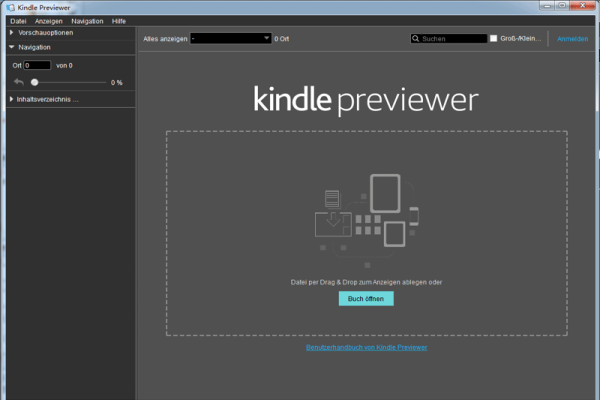Click the Anmelden sign-in link
This screenshot has height=400, width=600.
tap(572, 39)
